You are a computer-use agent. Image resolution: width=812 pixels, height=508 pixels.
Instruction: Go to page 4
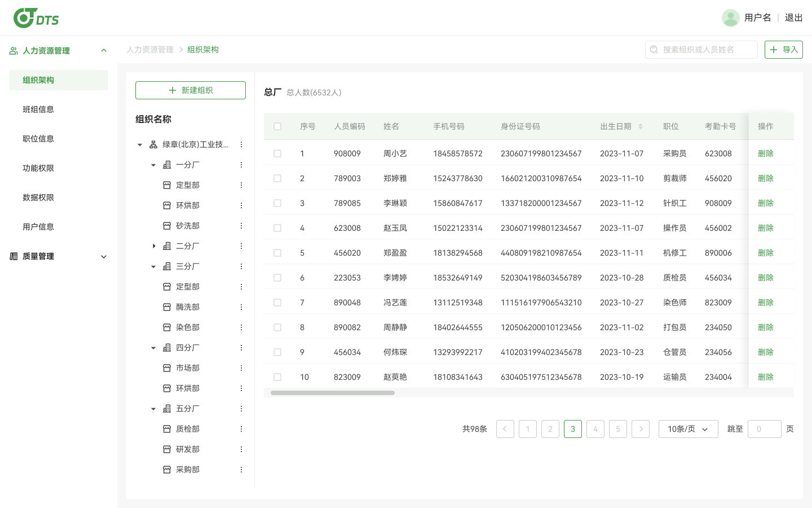point(595,429)
